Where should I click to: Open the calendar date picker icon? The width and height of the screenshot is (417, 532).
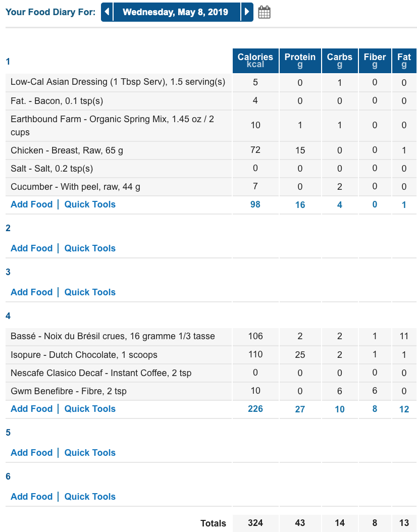click(265, 12)
